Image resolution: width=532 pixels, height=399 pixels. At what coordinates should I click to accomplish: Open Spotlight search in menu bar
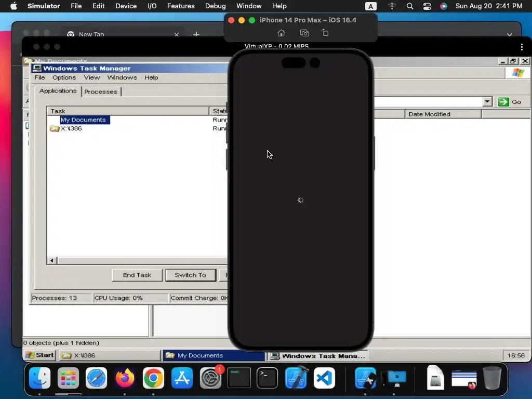tap(410, 6)
